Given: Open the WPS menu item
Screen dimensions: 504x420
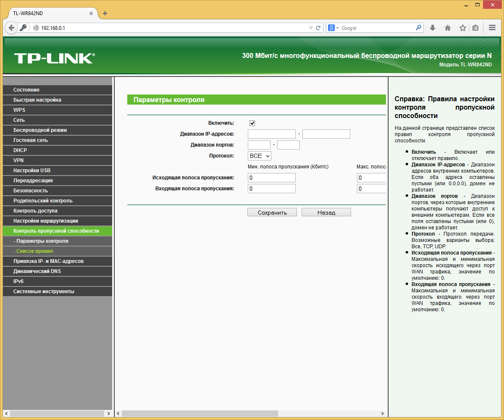Looking at the screenshot, I should [58, 110].
